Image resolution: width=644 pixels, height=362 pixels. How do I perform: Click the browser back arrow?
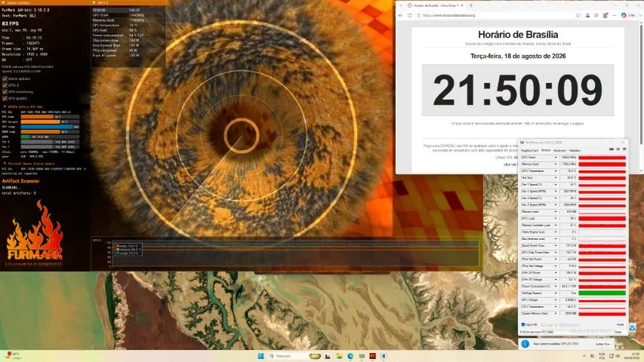pos(401,15)
